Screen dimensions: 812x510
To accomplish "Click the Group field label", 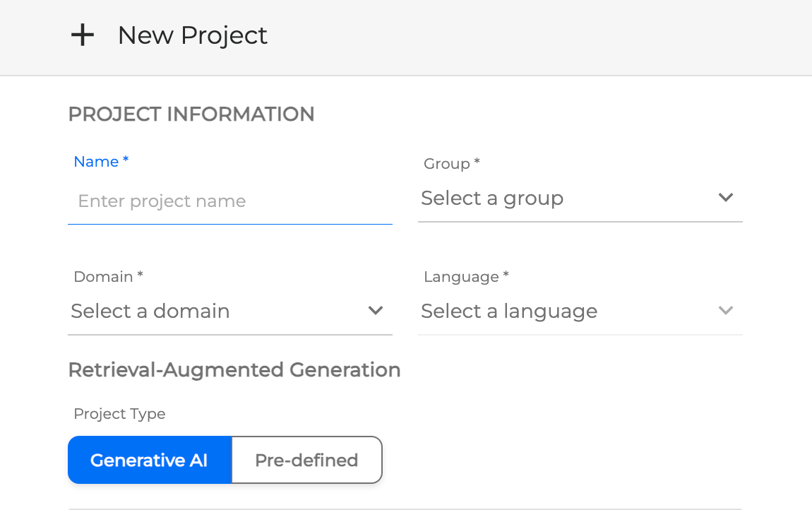I will coord(446,164).
